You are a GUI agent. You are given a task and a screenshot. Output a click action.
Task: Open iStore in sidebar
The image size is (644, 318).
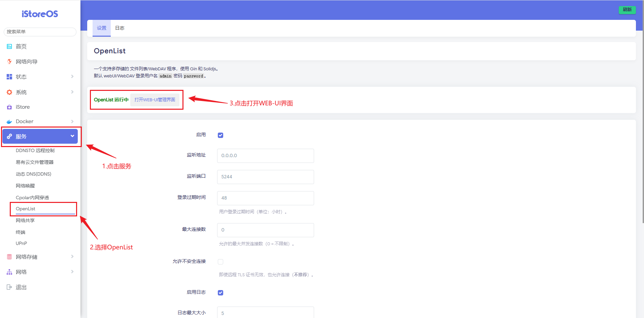(23, 107)
